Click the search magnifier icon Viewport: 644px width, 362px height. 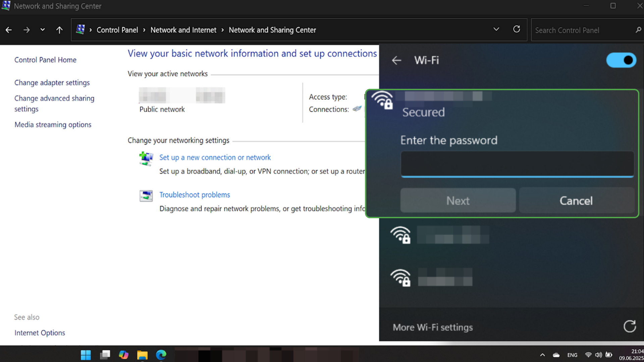pyautogui.click(x=638, y=30)
